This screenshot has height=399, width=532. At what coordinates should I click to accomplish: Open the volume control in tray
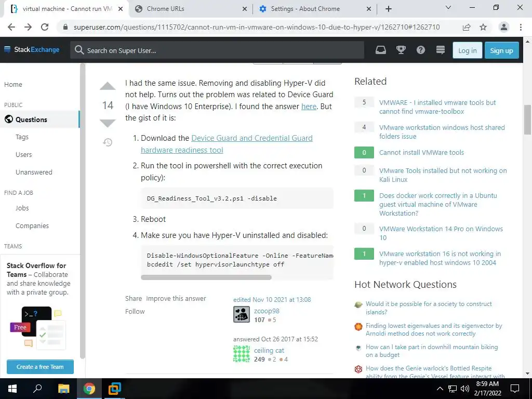tap(465, 389)
